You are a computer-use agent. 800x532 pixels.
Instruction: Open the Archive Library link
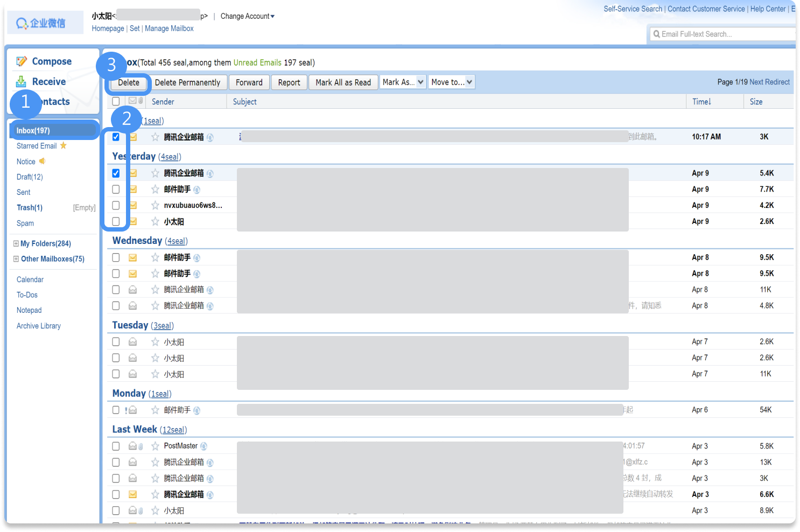tap(39, 326)
